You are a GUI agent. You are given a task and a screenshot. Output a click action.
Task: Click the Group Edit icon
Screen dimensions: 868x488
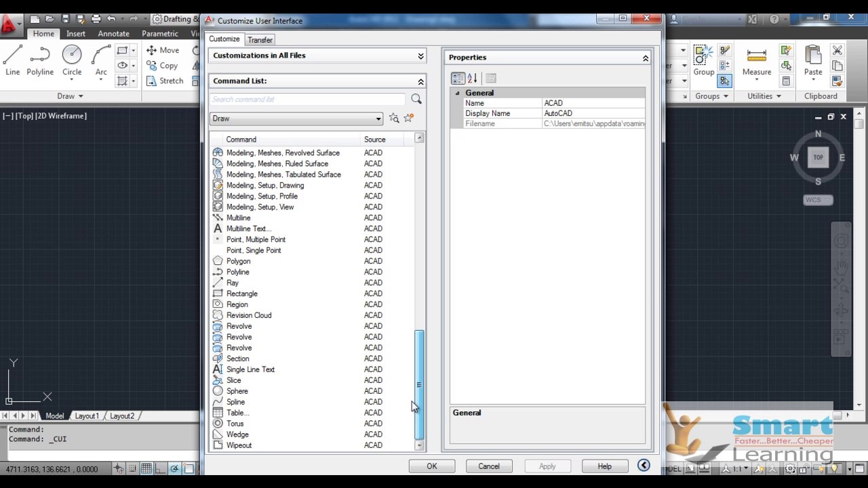725,66
